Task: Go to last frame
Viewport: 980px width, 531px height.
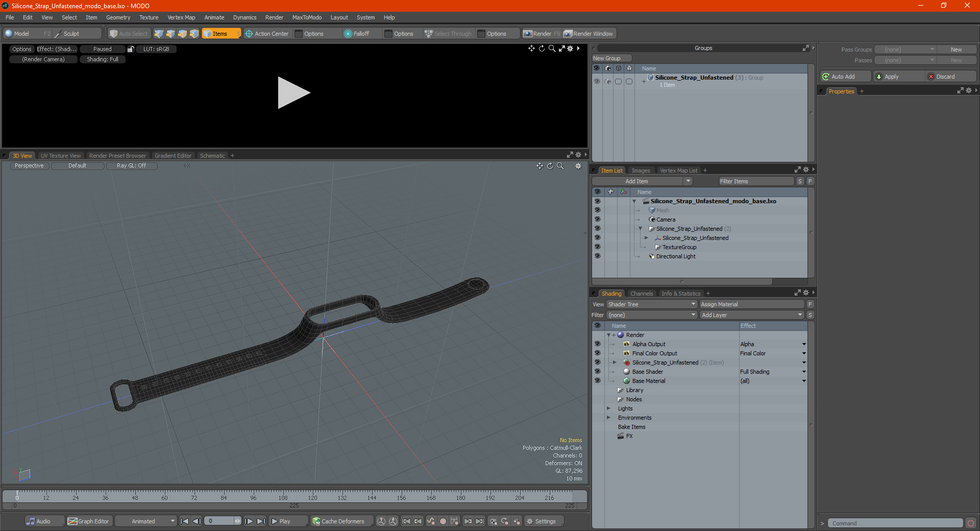Action: pyautogui.click(x=261, y=521)
